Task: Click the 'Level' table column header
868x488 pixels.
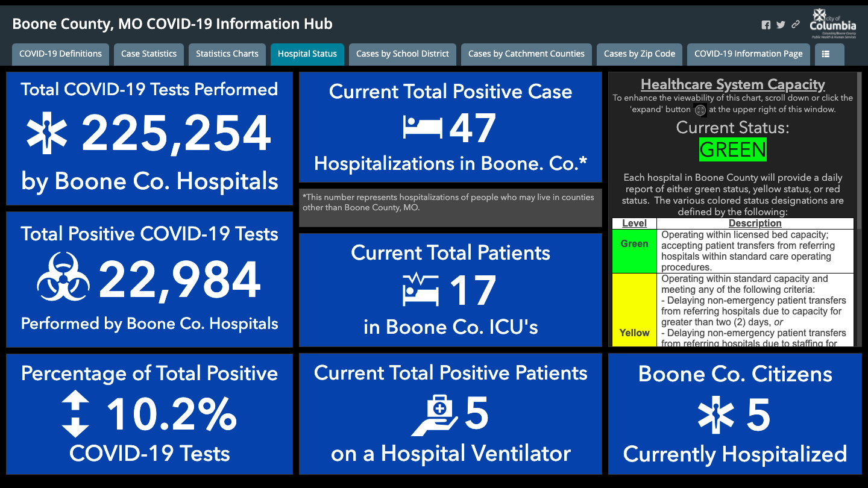Action: [x=634, y=224]
